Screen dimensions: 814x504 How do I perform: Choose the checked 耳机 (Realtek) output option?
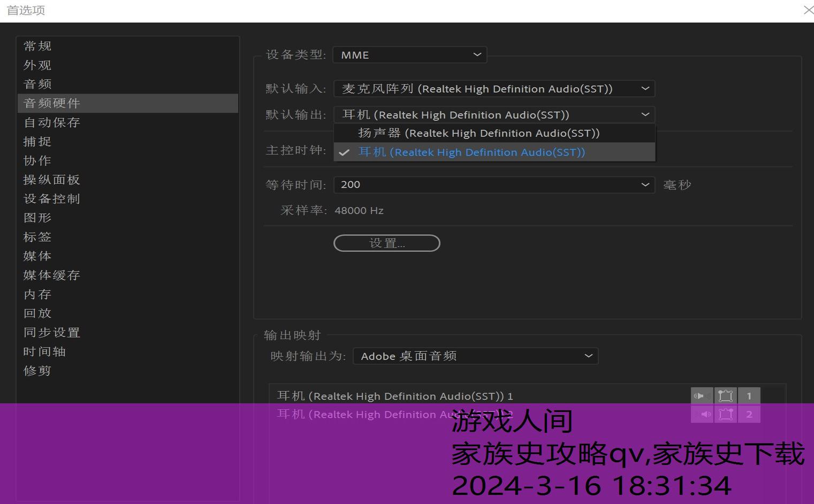[495, 152]
